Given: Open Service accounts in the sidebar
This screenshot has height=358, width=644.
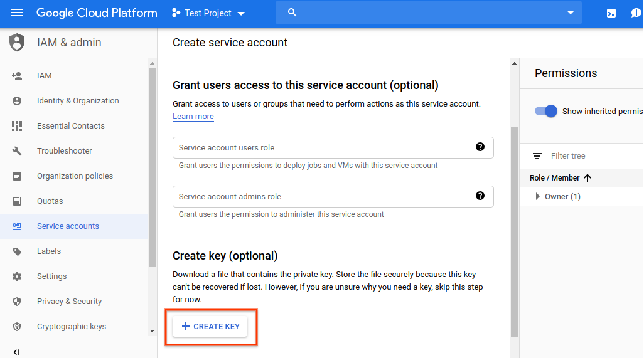Looking at the screenshot, I should pyautogui.click(x=68, y=226).
